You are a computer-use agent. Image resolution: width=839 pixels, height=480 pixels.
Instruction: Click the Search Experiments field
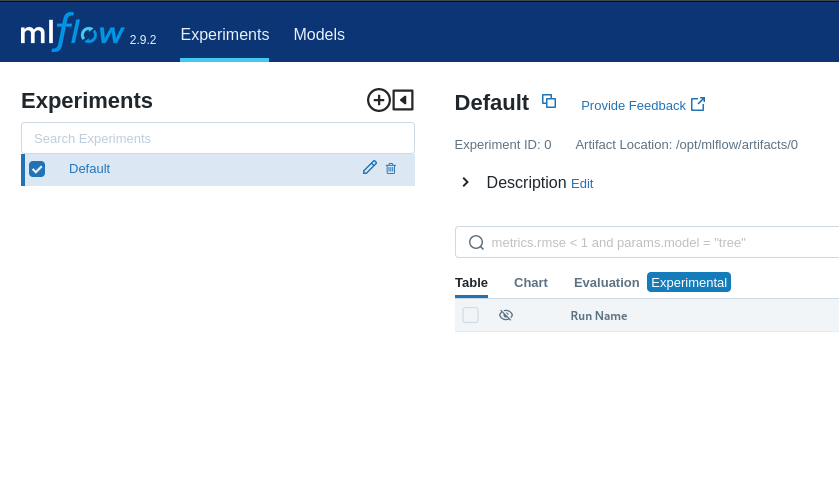coord(218,138)
